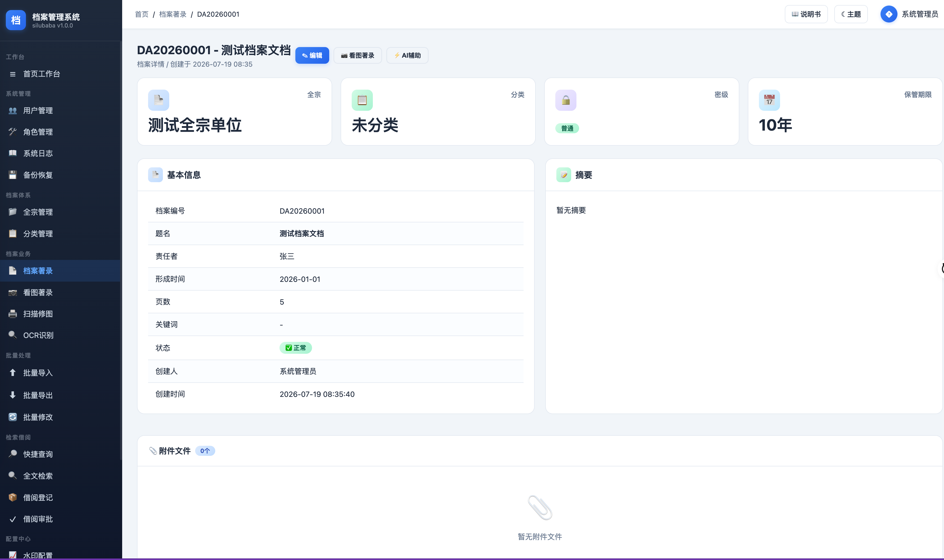The height and width of the screenshot is (560, 944).
Task: Click the 首页工作台 menu list icon
Action: tap(13, 74)
